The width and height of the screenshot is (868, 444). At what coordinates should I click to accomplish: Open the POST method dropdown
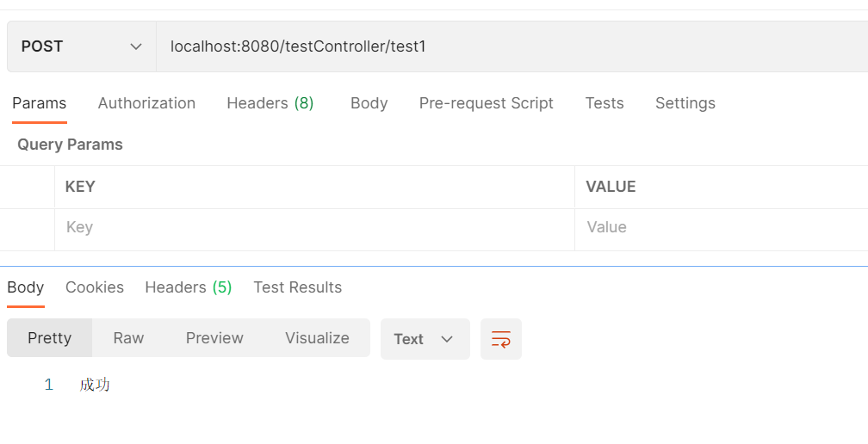[x=81, y=46]
